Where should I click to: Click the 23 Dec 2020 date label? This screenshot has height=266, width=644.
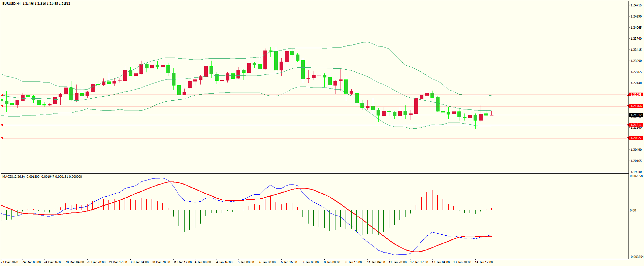pyautogui.click(x=10, y=262)
